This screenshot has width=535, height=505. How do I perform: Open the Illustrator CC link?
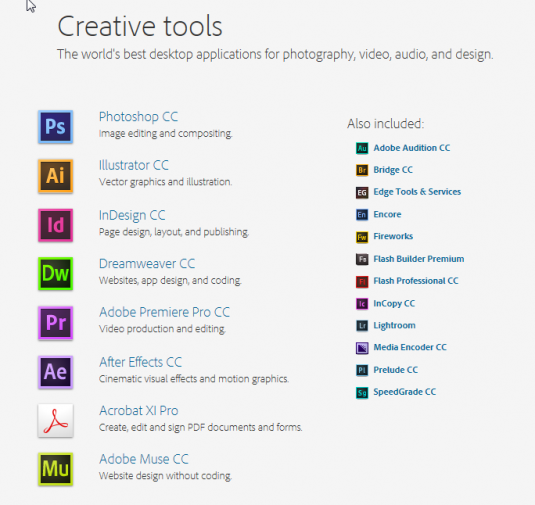click(134, 165)
